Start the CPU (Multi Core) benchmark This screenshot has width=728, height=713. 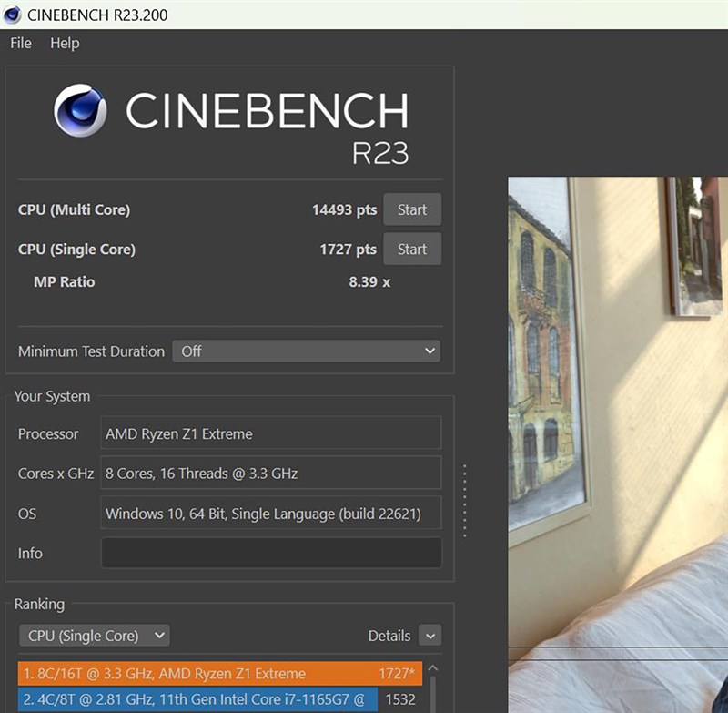tap(412, 209)
